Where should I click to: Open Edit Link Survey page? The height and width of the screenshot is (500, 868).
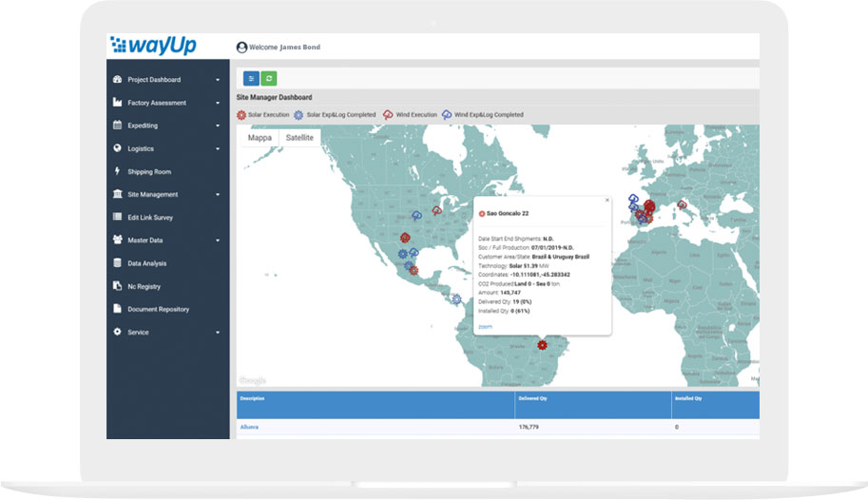(150, 218)
